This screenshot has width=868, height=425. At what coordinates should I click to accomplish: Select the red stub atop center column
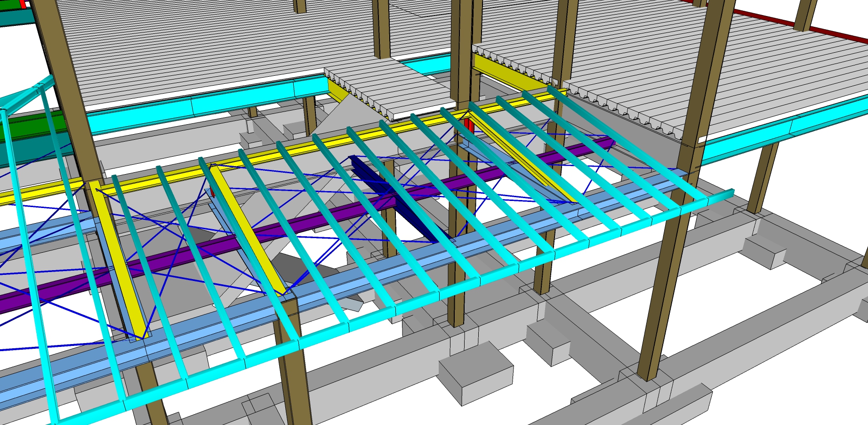[x=468, y=126]
